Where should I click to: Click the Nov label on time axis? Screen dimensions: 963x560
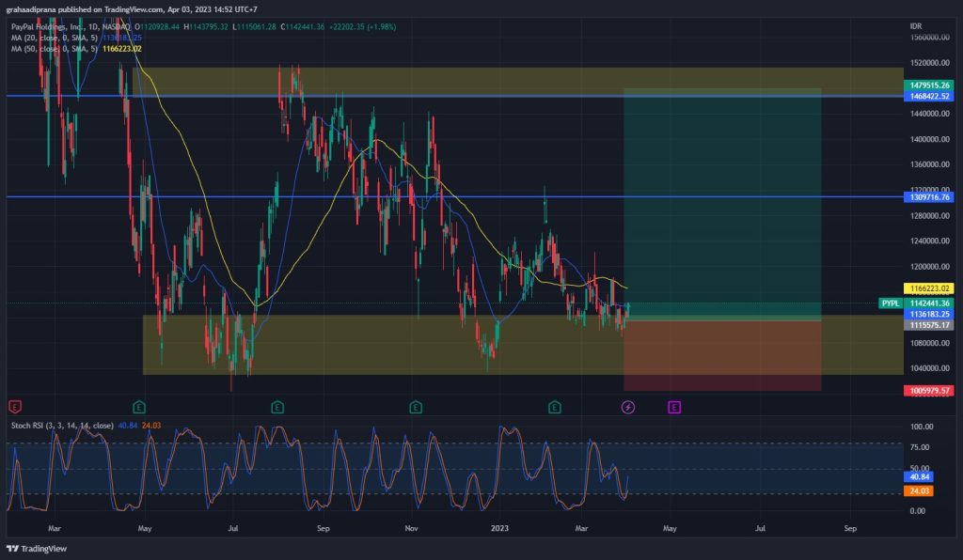point(412,528)
